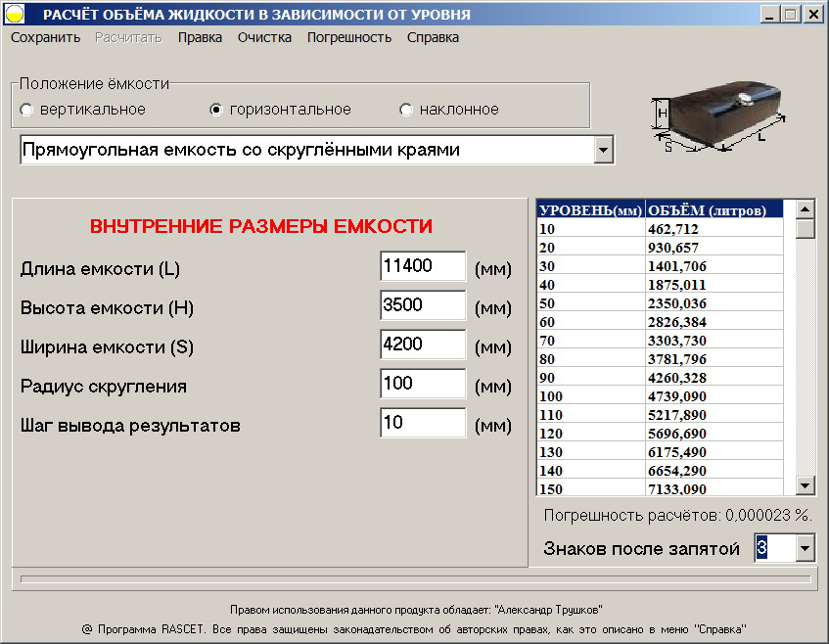
Task: Click Сохранить to save the calculation
Action: pos(46,37)
